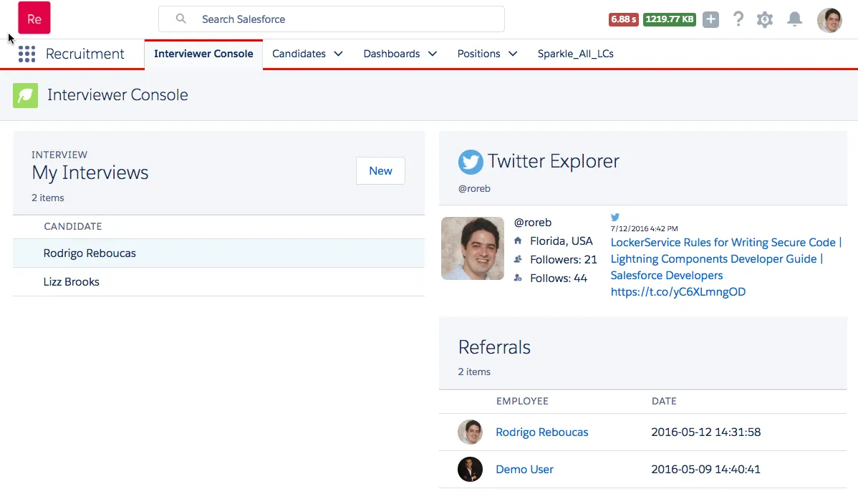
Task: Click the red Re app logo
Action: coord(34,18)
